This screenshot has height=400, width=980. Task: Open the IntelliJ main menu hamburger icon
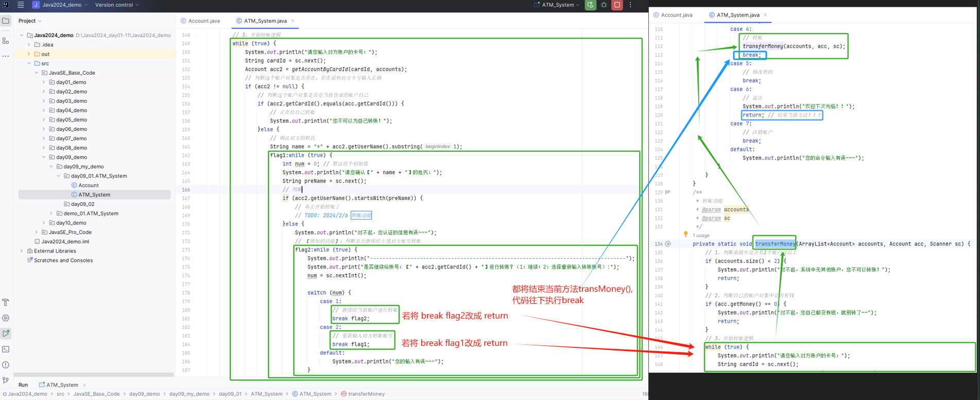pos(21,5)
